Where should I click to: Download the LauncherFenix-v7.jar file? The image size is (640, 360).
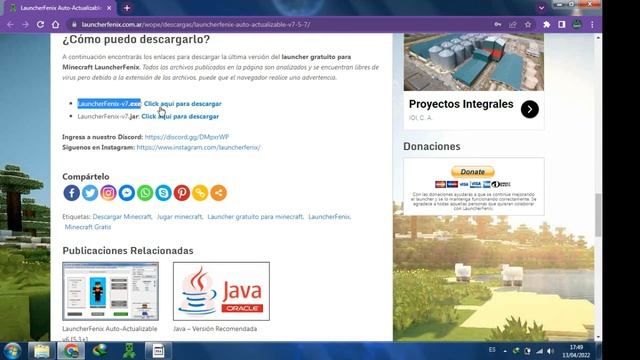[180, 116]
